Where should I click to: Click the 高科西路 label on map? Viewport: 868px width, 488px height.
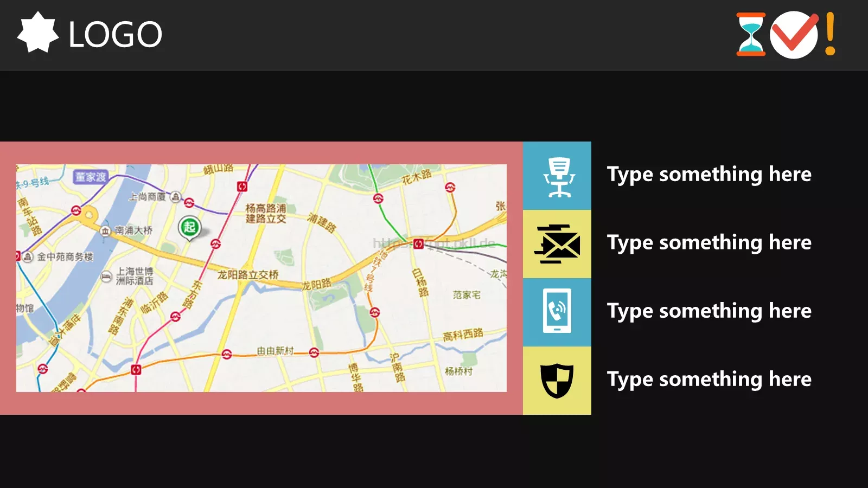click(x=463, y=335)
